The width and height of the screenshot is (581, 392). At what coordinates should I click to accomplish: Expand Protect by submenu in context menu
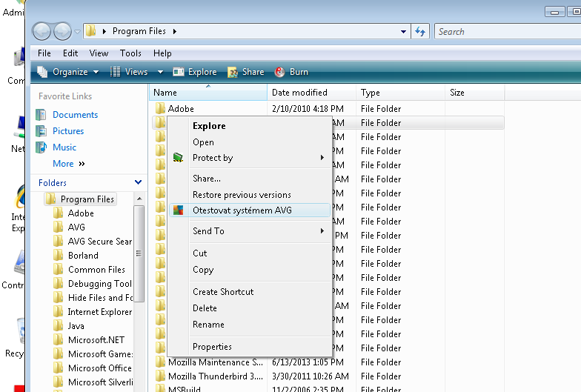tap(249, 158)
